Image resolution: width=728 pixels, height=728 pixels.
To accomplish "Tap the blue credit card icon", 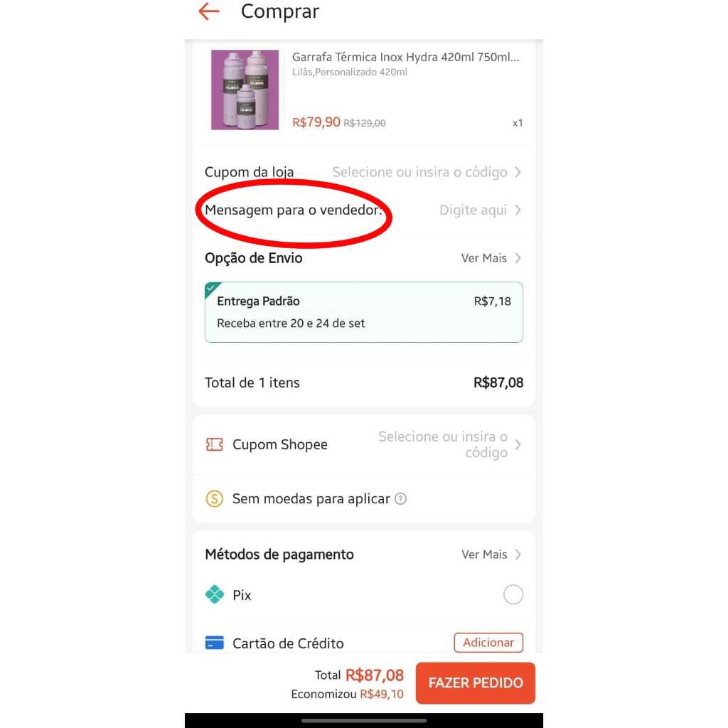I will point(215,643).
